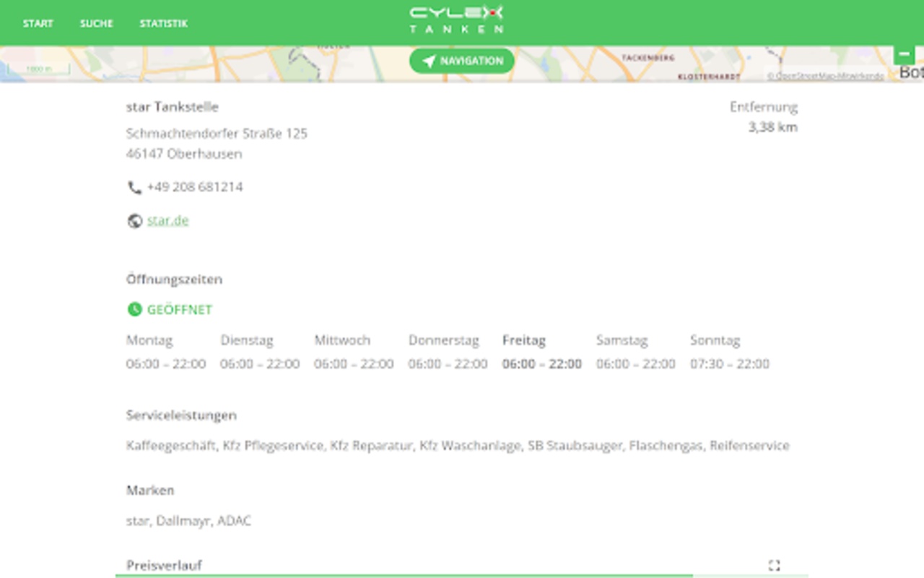The image size is (924, 578).
Task: Click the green clock icon next to GEÖFFNET
Action: point(134,309)
